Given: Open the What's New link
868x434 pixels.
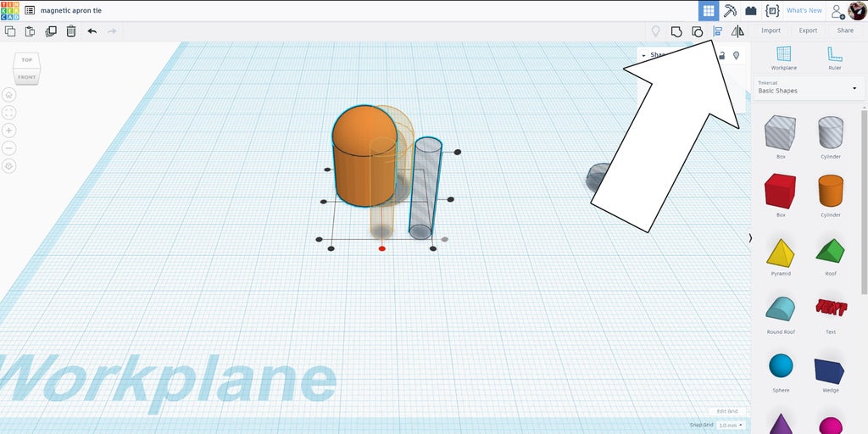Looking at the screenshot, I should [804, 10].
